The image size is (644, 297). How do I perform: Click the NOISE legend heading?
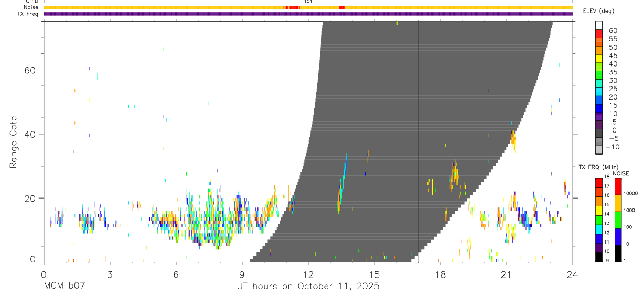point(621,173)
